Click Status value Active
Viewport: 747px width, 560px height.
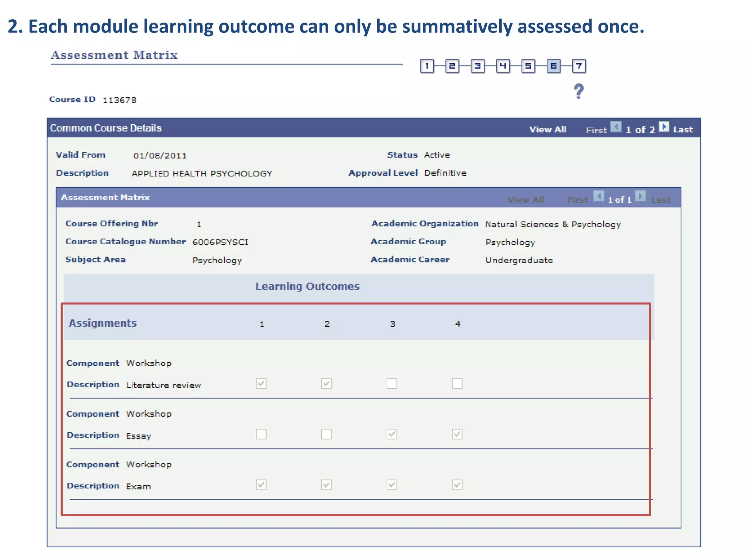tap(437, 155)
